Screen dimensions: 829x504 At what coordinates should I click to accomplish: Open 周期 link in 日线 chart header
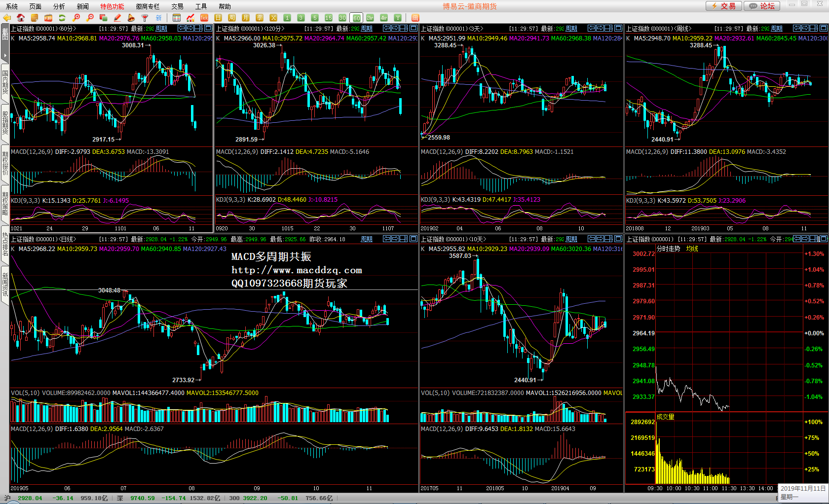tap(367, 239)
